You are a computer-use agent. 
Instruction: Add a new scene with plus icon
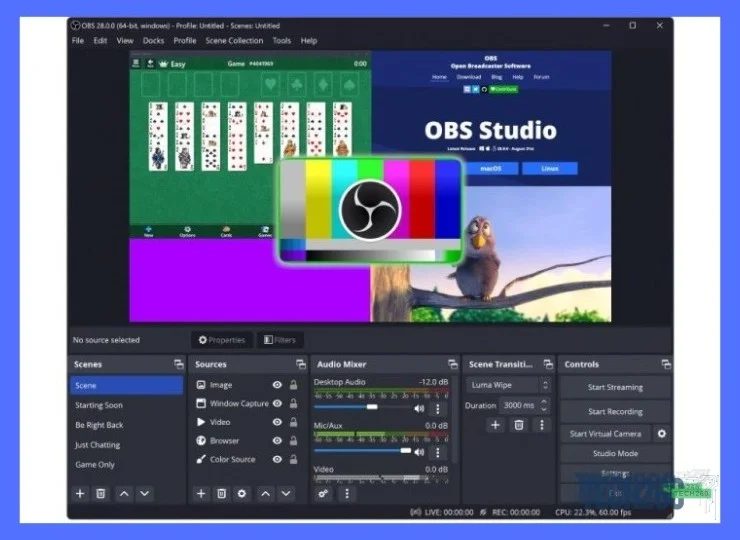80,494
